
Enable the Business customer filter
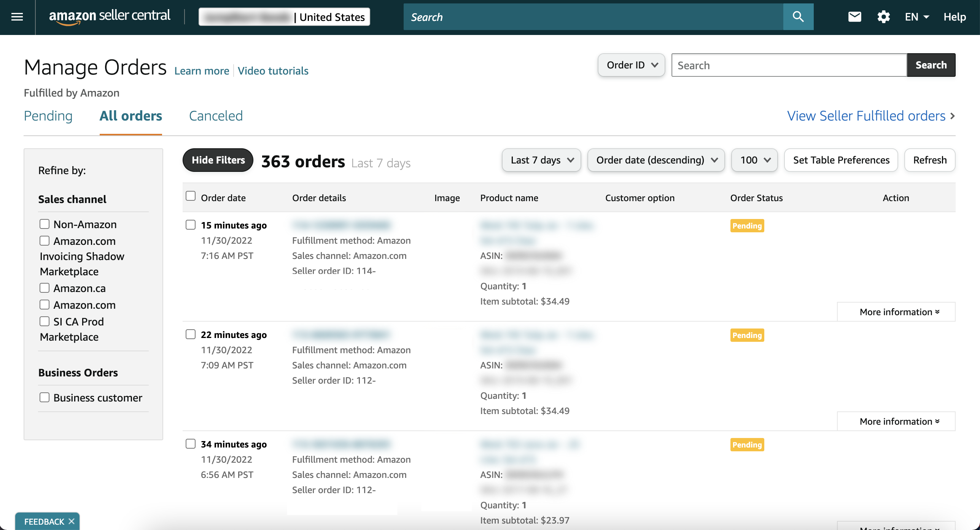point(45,397)
